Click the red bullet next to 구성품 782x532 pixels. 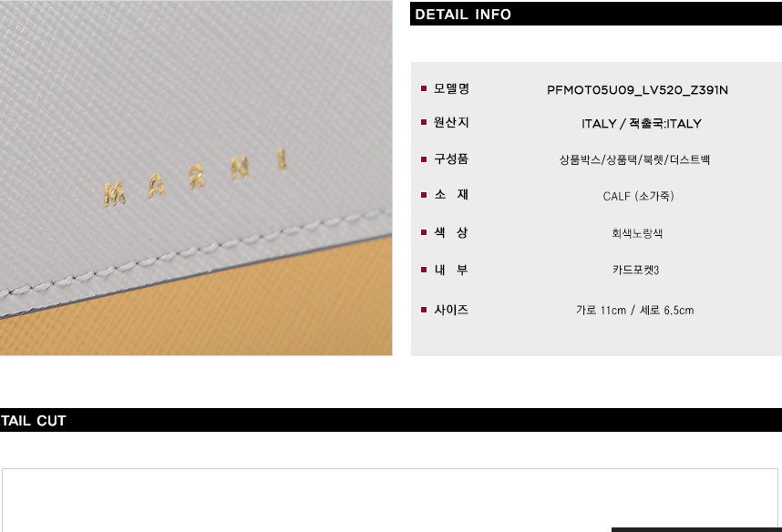(x=424, y=159)
